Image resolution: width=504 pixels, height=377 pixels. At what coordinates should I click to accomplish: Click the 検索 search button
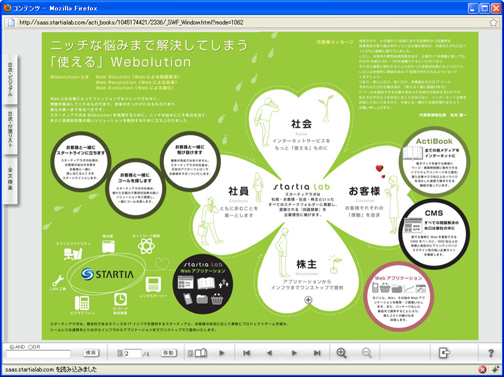pyautogui.click(x=91, y=353)
